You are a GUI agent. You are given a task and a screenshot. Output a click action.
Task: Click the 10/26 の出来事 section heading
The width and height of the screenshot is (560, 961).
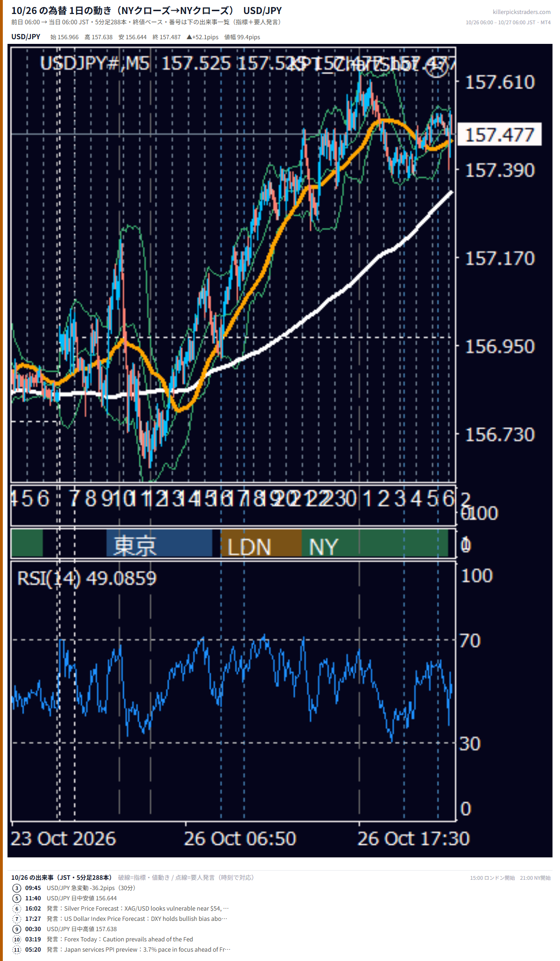[61, 877]
